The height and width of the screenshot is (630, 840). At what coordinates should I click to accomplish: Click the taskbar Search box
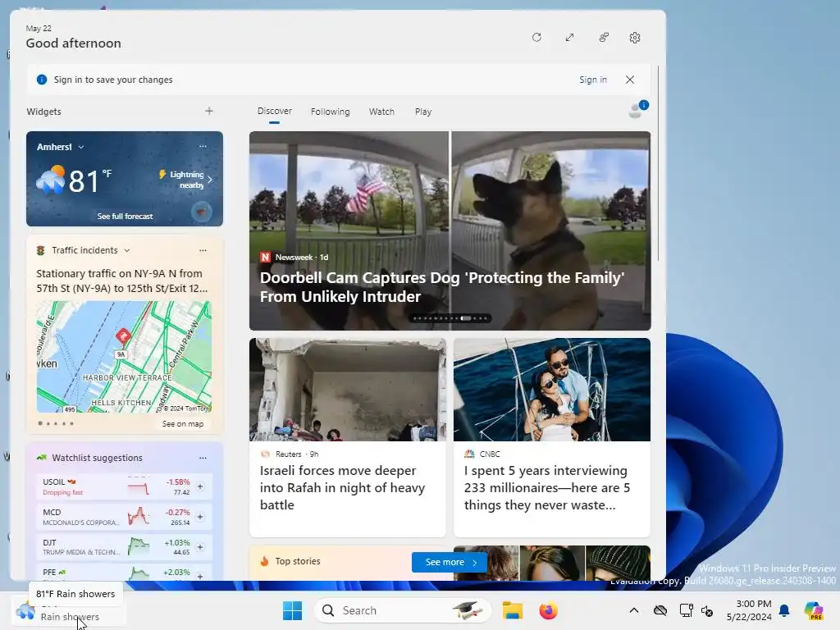[x=403, y=610]
